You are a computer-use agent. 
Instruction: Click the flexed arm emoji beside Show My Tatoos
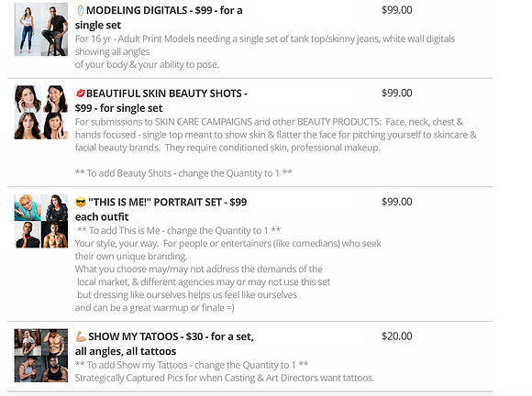81,336
